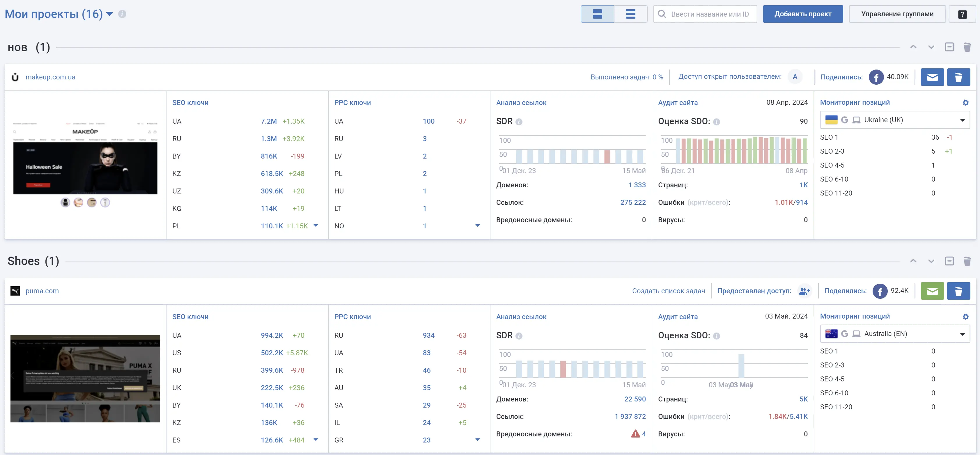980x455 pixels.
Task: Switch to the compact list view
Action: click(x=630, y=14)
